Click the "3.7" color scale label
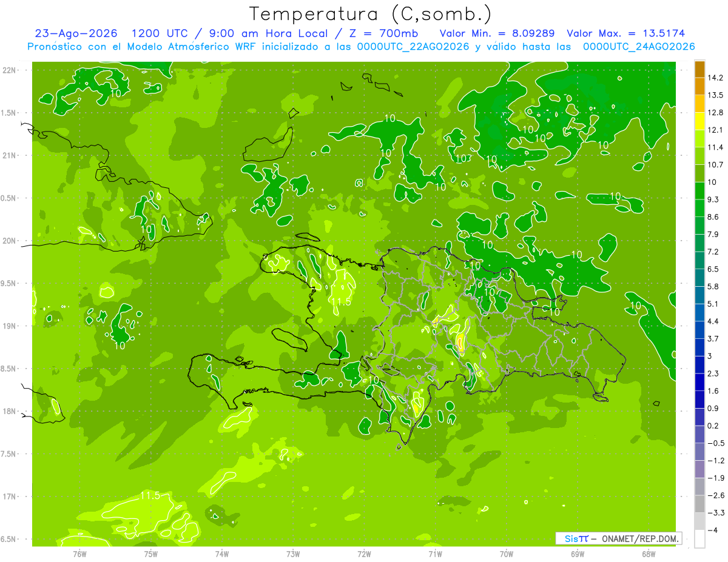This screenshot has height=562, width=728. pos(713,338)
